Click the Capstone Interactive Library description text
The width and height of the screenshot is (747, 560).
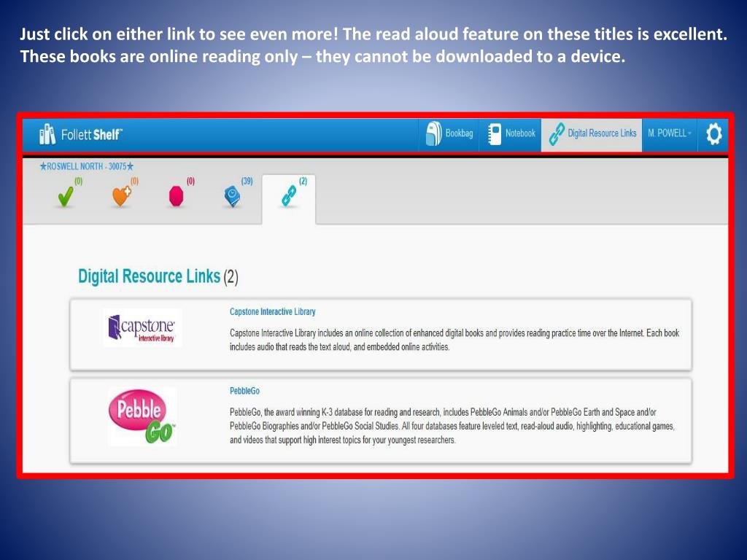click(x=454, y=340)
